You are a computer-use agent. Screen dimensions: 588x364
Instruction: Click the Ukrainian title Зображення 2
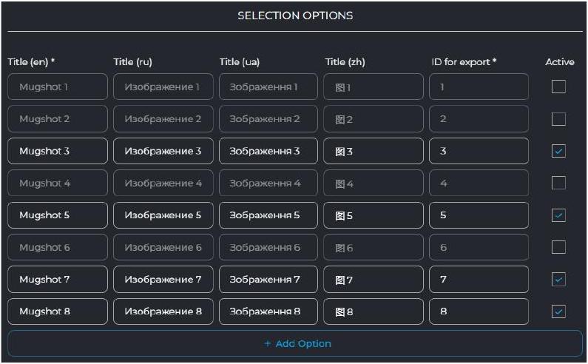268,119
